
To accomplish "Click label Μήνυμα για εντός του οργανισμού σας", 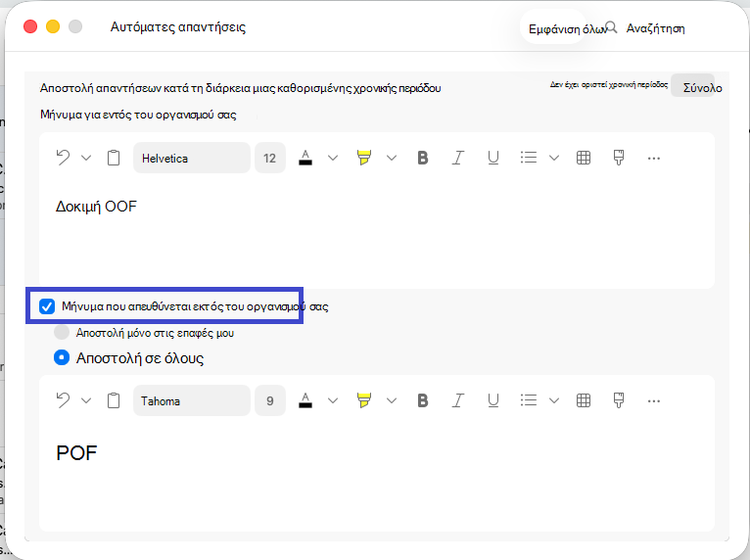I will pyautogui.click(x=138, y=115).
